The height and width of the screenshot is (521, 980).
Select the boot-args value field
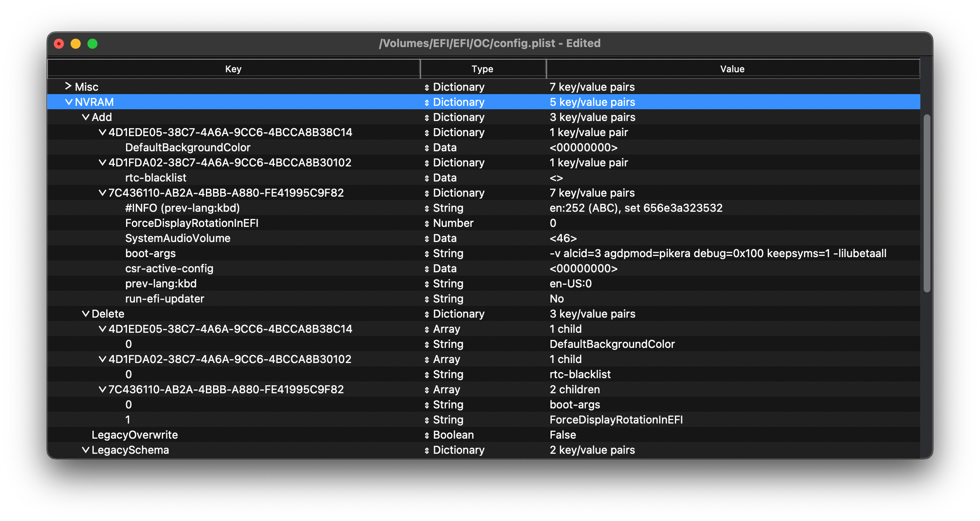(718, 253)
